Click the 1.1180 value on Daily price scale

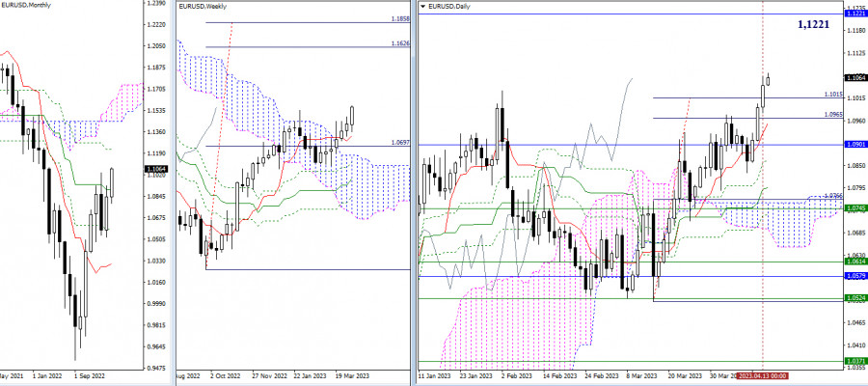coord(855,31)
